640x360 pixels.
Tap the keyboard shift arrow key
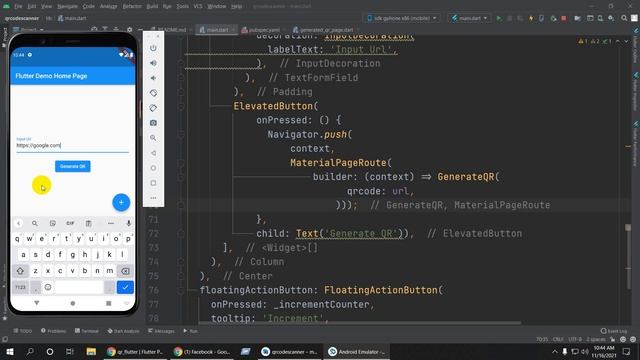click(20, 271)
